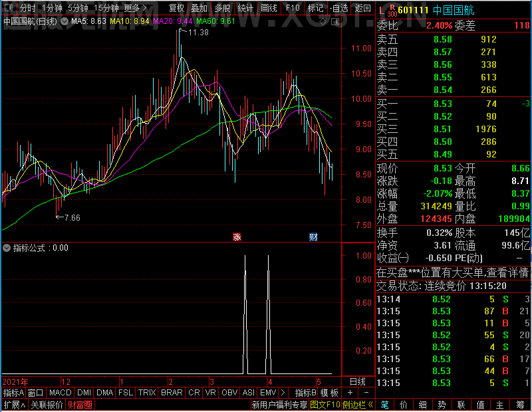
Task: Open 图文F10 info
Action: click(x=325, y=405)
